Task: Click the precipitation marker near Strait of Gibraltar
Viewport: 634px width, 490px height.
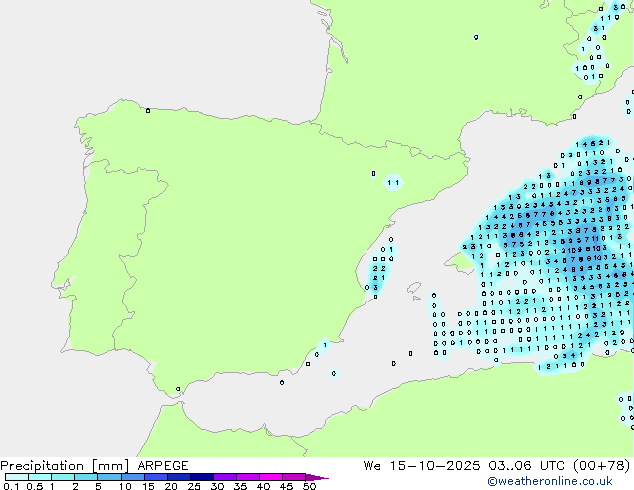Action: point(179,389)
